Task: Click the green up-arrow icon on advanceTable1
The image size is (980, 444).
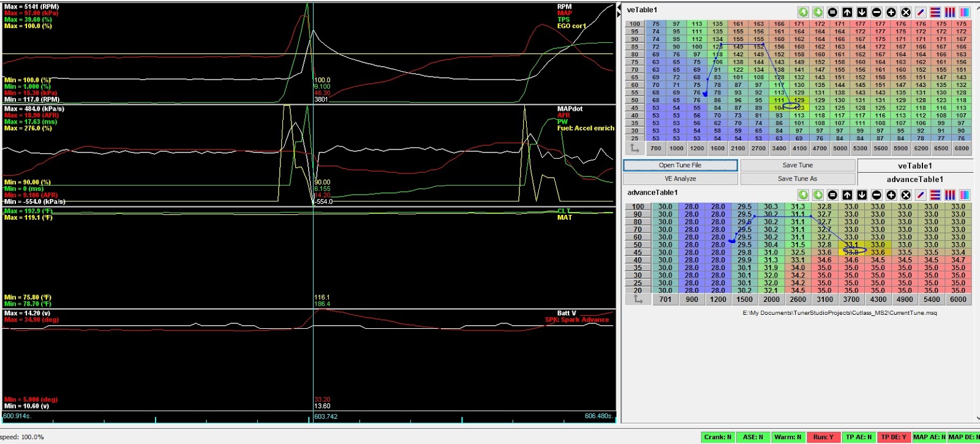Action: 803,195
